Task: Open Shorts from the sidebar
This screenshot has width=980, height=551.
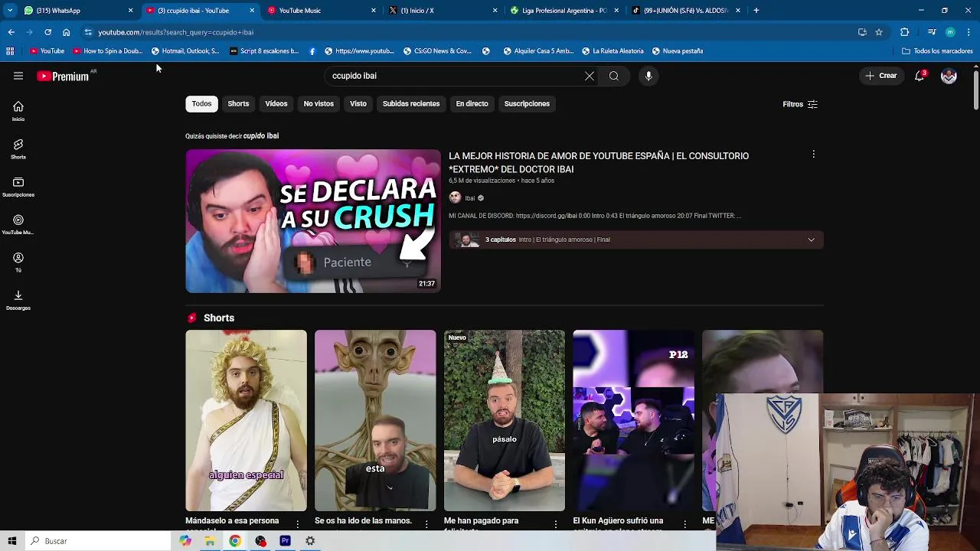Action: point(18,148)
